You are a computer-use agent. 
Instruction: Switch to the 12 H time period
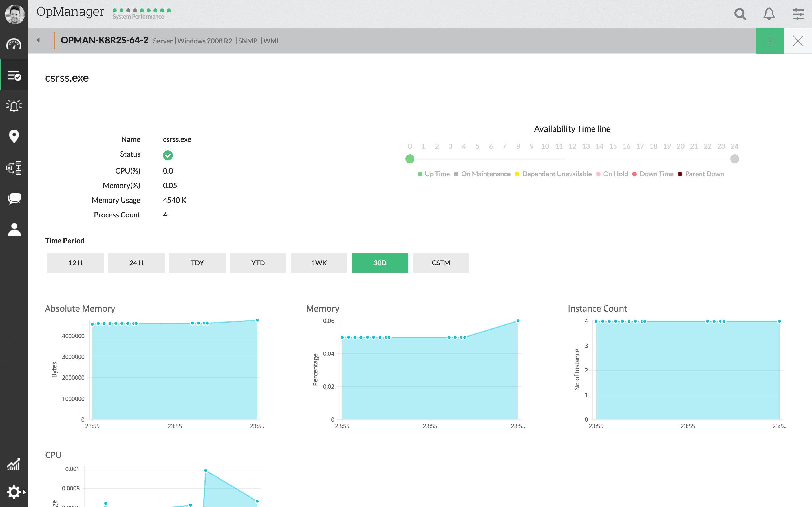(75, 263)
